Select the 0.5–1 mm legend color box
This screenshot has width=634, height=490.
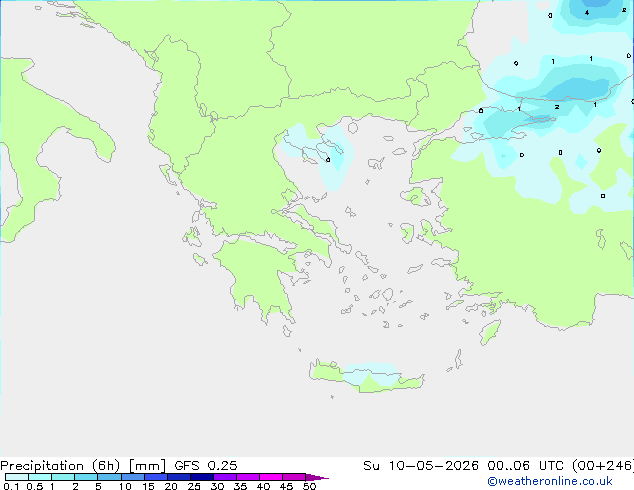[40, 477]
